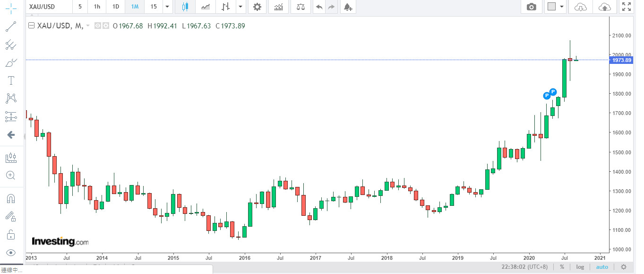This screenshot has width=644, height=274.
Task: Add an alert with bell icon
Action: [348, 7]
